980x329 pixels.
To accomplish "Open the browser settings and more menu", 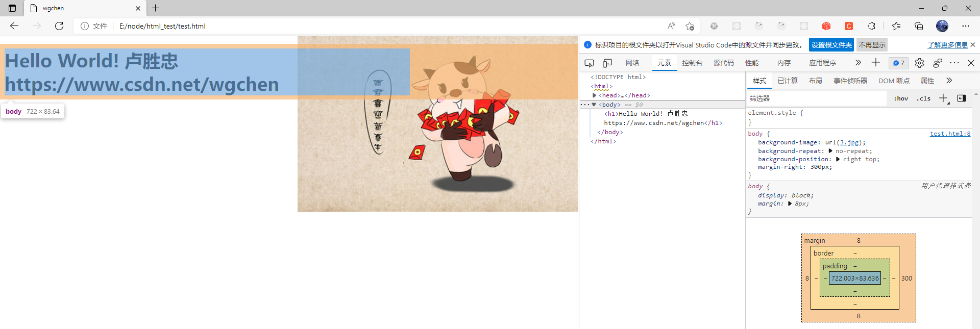I will coord(966,26).
